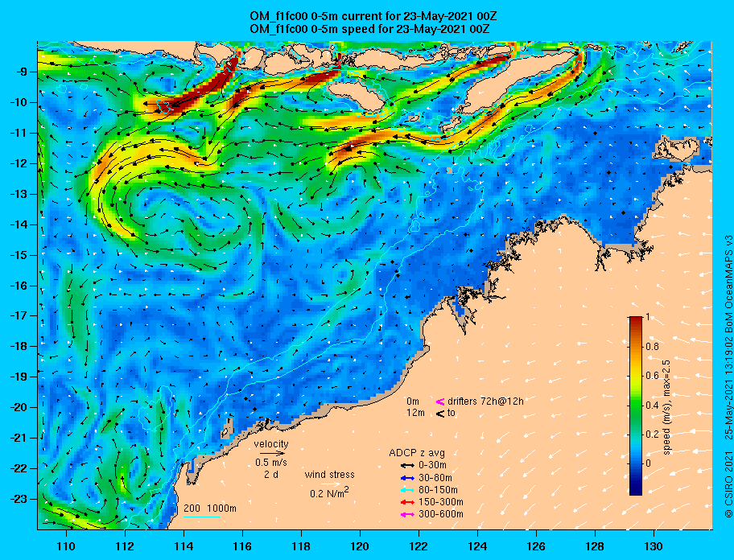Click the '0-30m' legend text
The width and height of the screenshot is (734, 560).
432,465
